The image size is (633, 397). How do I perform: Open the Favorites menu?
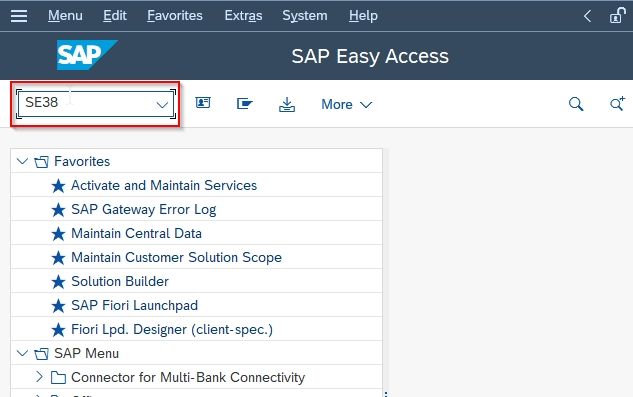175,16
